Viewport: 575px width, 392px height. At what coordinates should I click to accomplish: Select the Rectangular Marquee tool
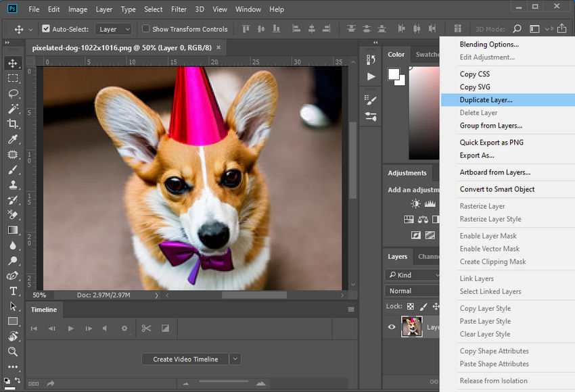click(x=13, y=78)
